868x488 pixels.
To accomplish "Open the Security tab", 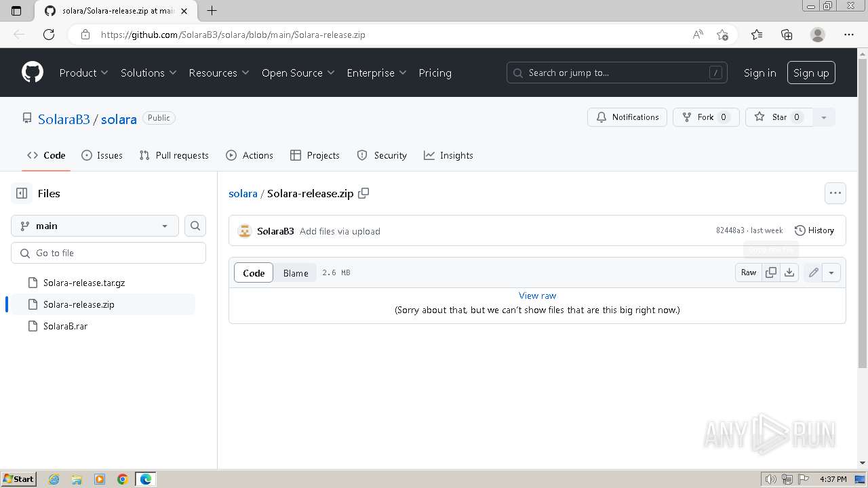I will (382, 155).
